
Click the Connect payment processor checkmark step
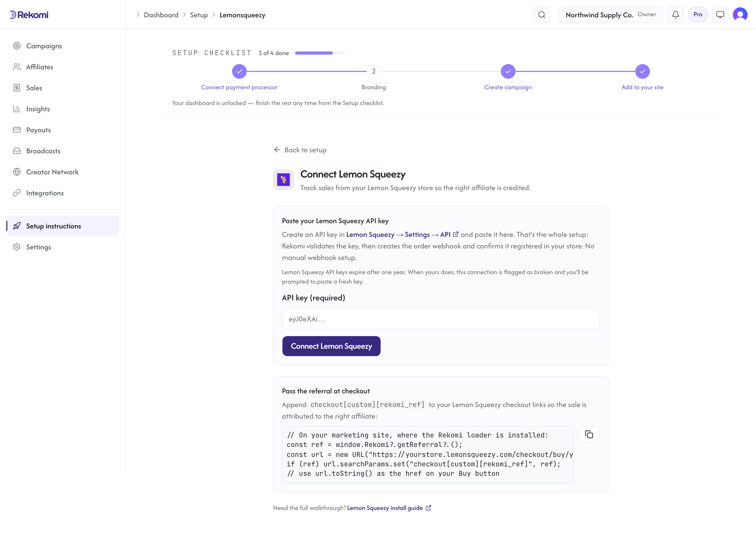tap(239, 71)
